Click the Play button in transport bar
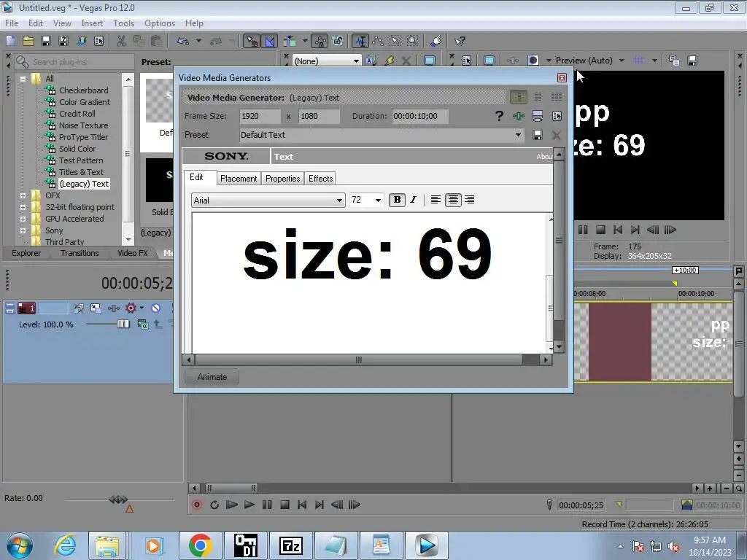Screen dimensions: 747x560 tap(249, 505)
